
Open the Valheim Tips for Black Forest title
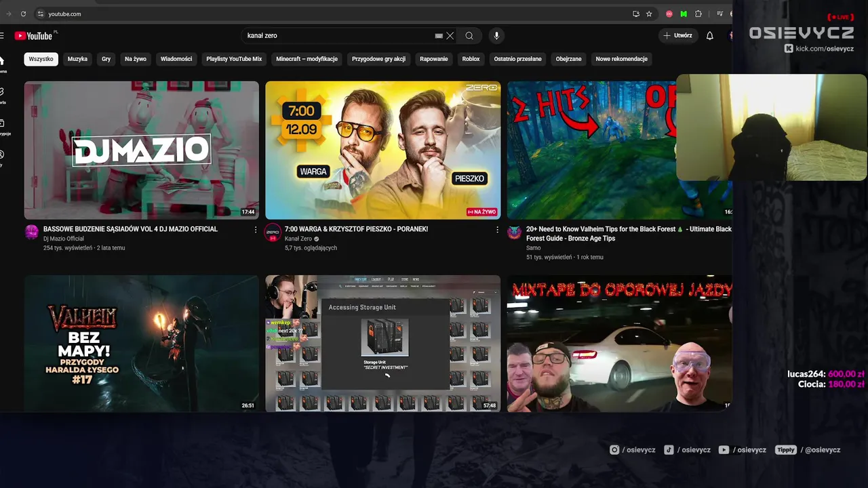(x=629, y=234)
